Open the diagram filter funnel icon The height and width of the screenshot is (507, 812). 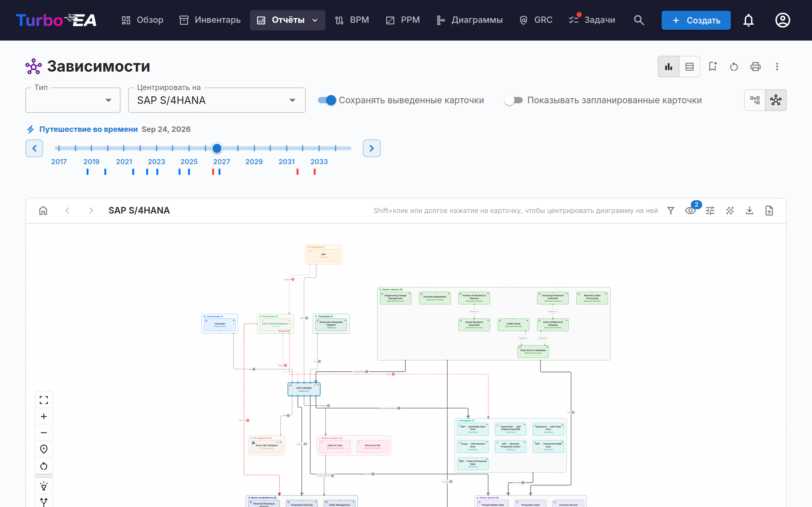671,211
